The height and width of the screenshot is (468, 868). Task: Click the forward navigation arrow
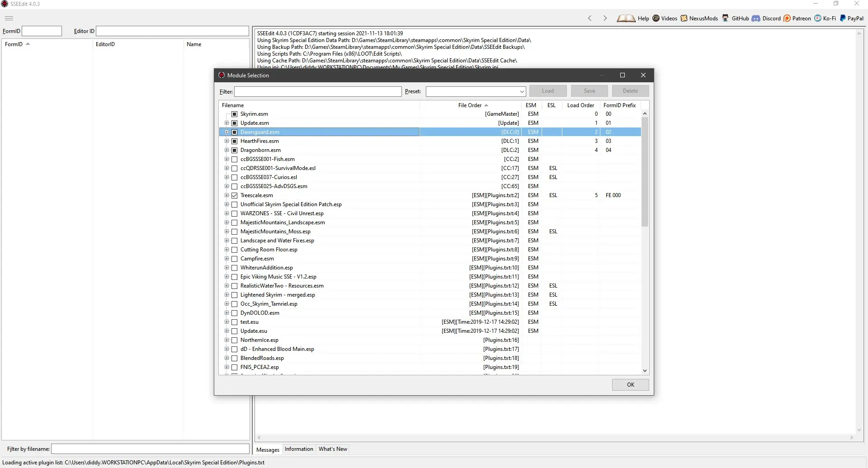click(605, 19)
